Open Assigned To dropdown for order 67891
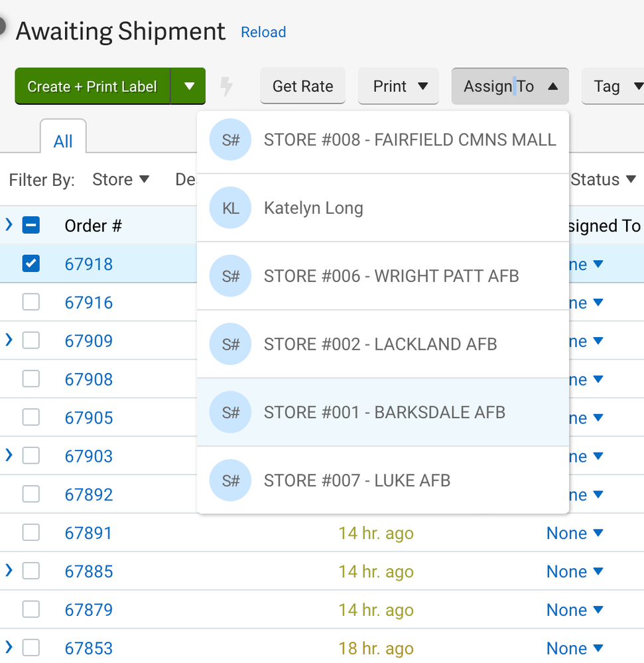 pyautogui.click(x=574, y=534)
